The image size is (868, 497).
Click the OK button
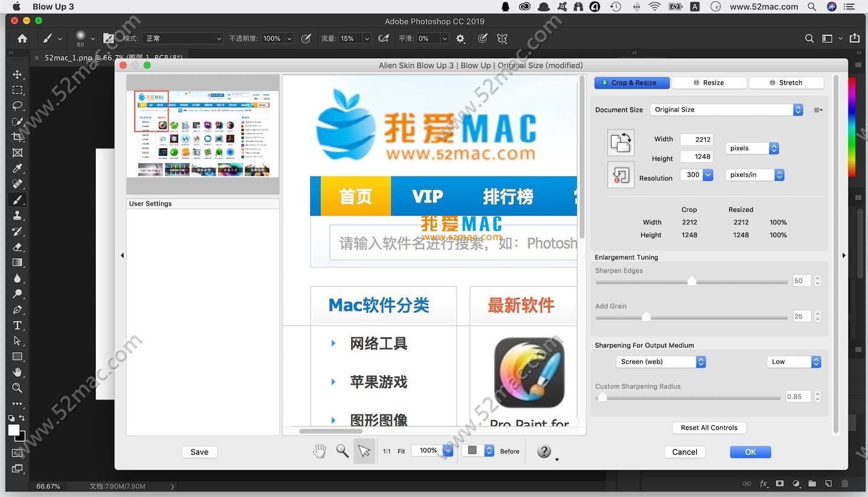click(750, 452)
